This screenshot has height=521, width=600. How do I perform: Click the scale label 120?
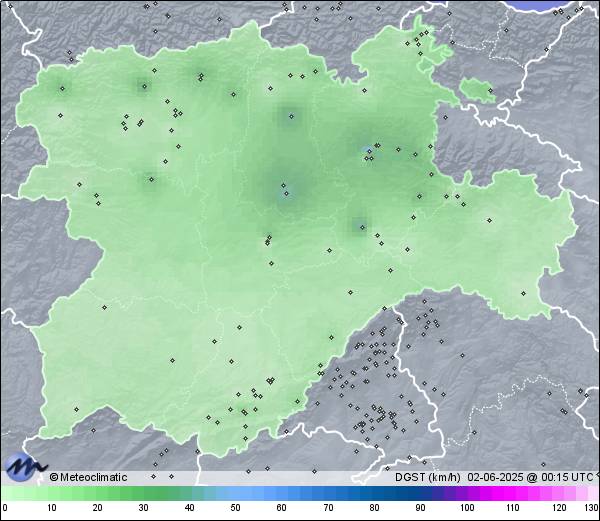pos(559,508)
